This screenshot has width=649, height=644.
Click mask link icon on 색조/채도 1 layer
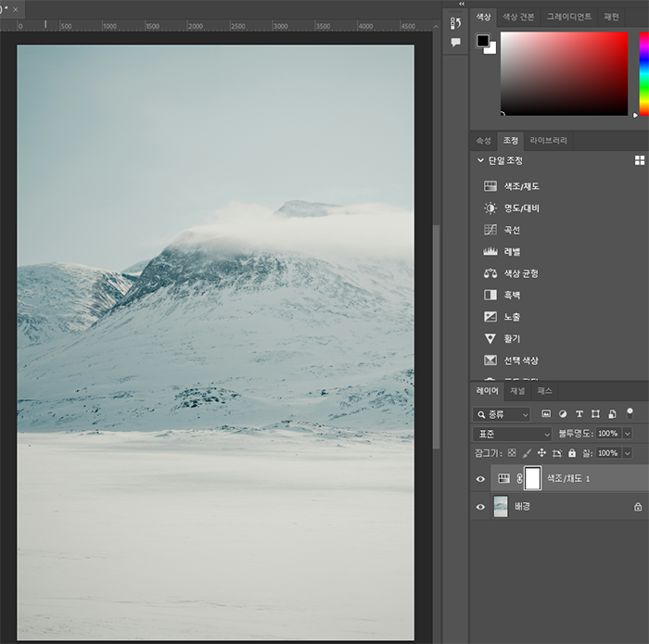pyautogui.click(x=519, y=478)
